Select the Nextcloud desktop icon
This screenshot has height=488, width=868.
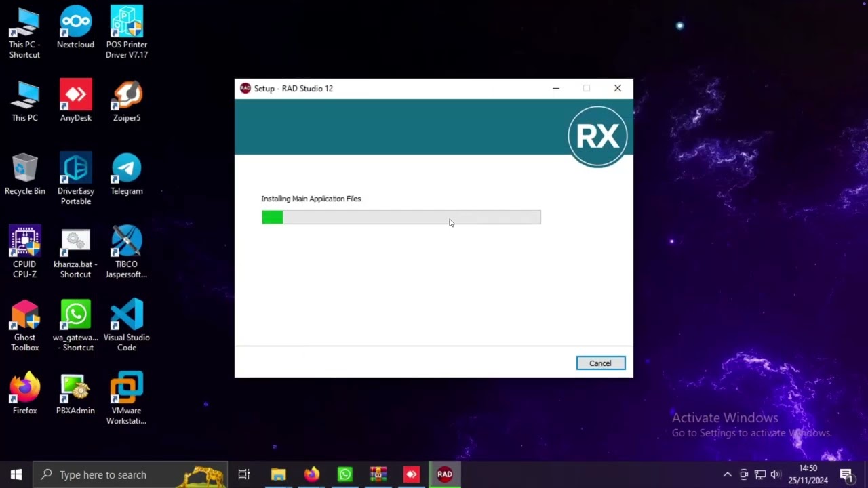coord(75,28)
